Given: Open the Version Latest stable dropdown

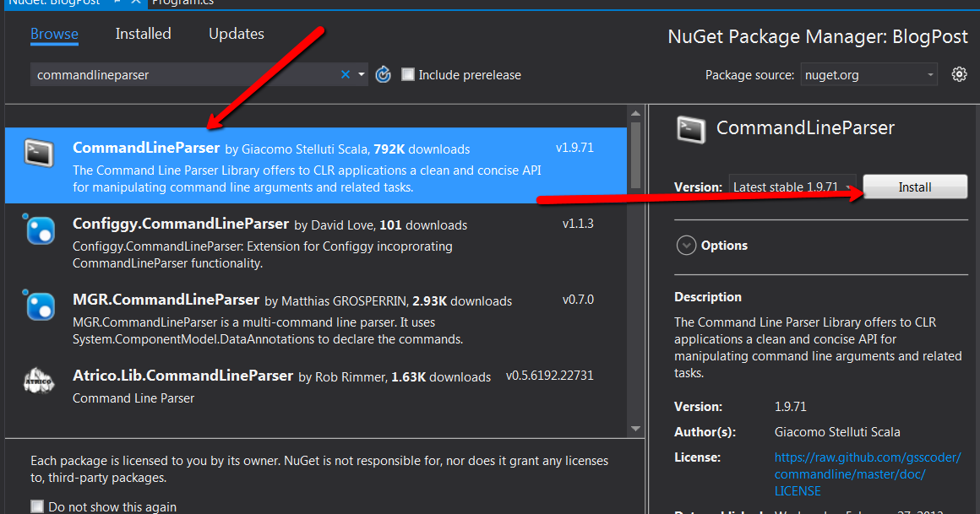Looking at the screenshot, I should pyautogui.click(x=792, y=187).
